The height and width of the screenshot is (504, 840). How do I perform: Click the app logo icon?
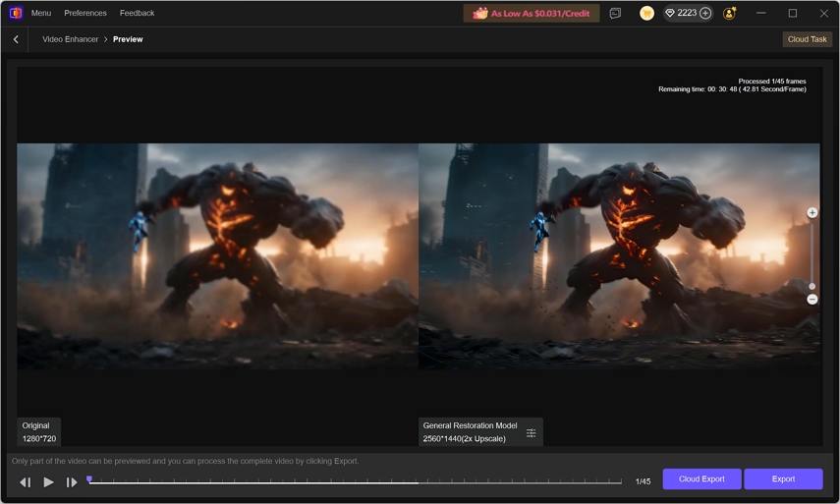pyautogui.click(x=16, y=13)
